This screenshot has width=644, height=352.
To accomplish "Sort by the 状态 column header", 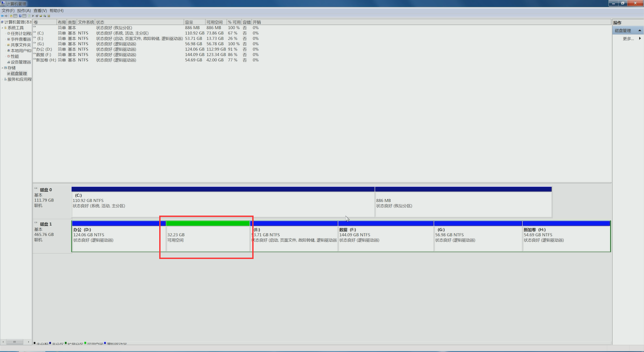I will [139, 22].
